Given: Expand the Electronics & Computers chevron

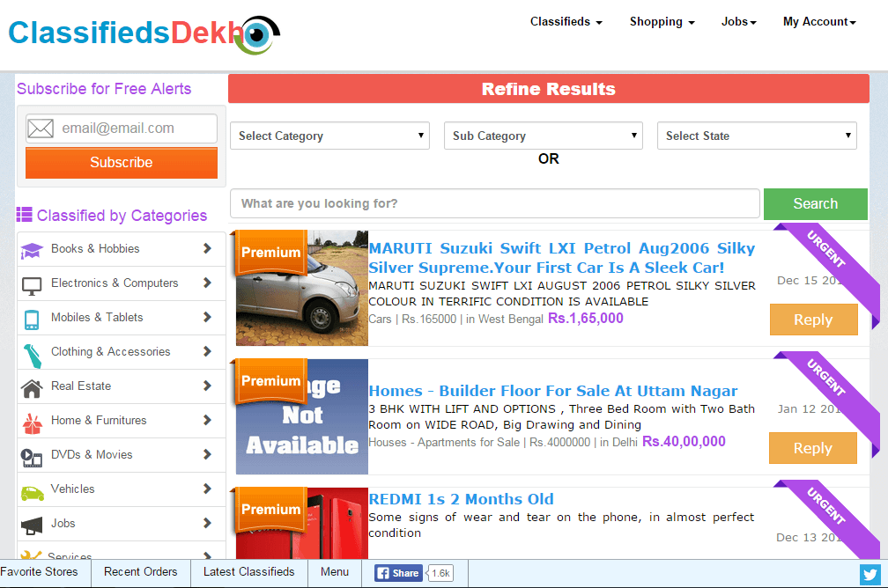Looking at the screenshot, I should [x=207, y=283].
